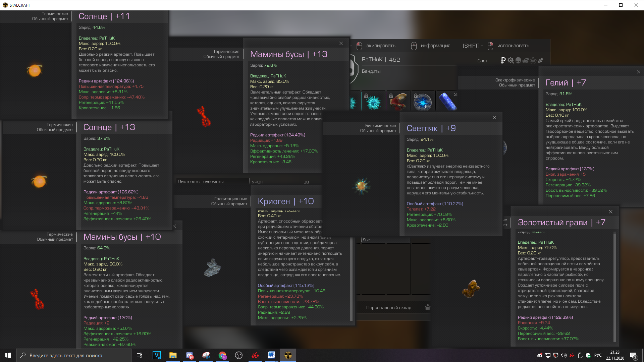Click Особый артефакт (110.27%) in Светляк tooltip
The width and height of the screenshot is (644, 362).
pos(435,204)
